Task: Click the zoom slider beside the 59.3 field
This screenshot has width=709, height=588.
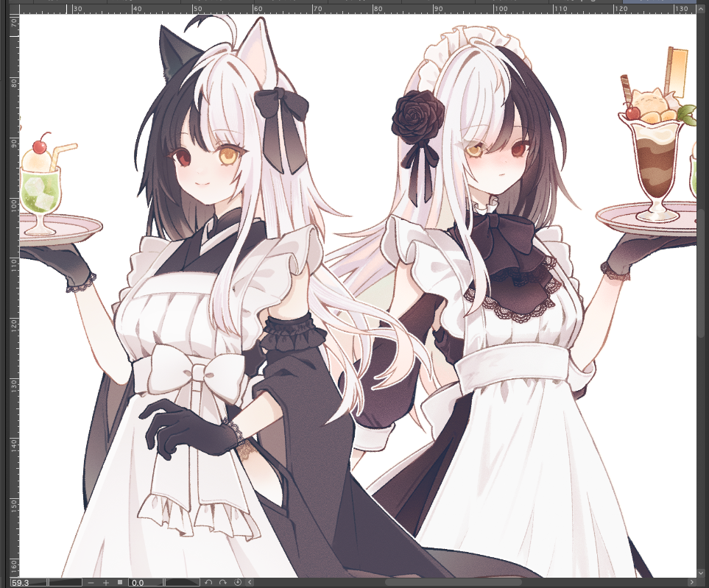Action: click(66, 582)
